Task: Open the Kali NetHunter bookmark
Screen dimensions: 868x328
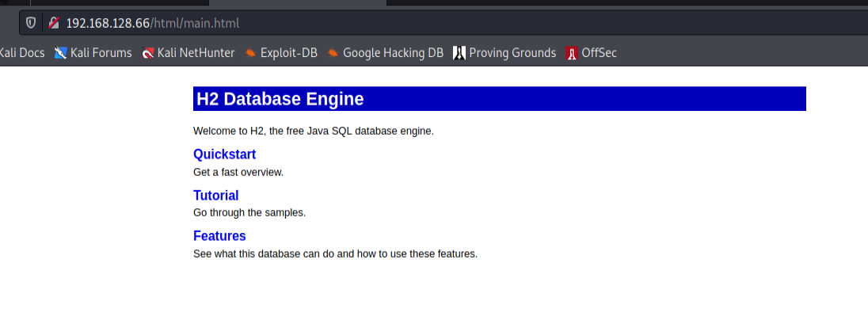Action: pos(188,52)
